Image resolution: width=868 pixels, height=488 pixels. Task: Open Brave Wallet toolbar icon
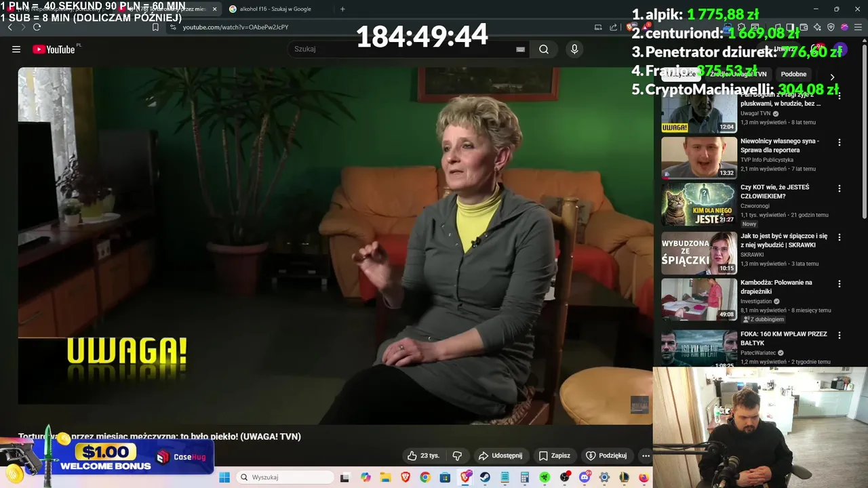click(x=804, y=27)
